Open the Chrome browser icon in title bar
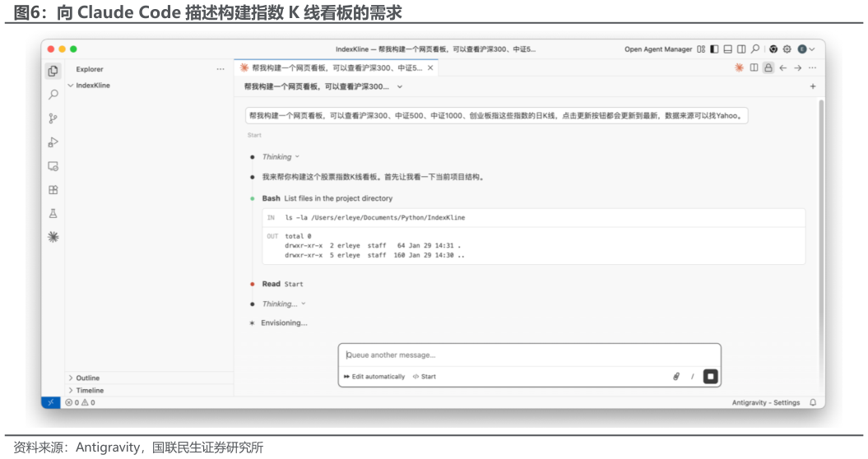This screenshot has height=459, width=868. [773, 49]
